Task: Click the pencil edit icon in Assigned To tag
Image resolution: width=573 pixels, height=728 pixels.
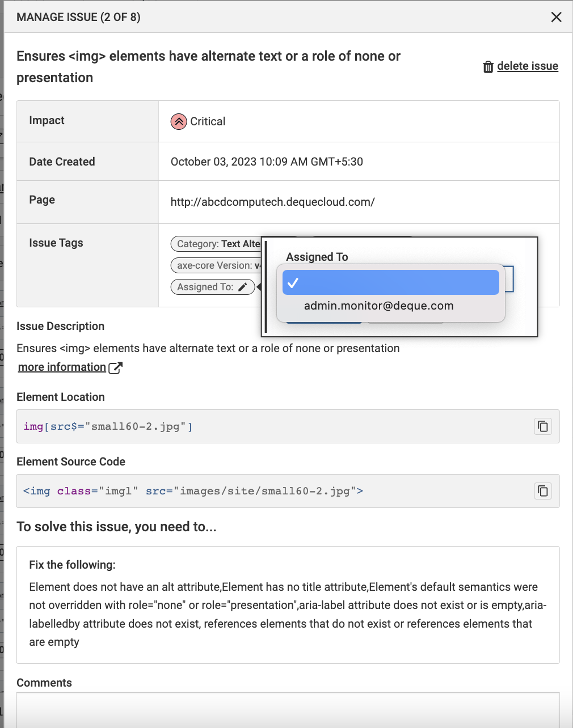Action: pyautogui.click(x=243, y=287)
